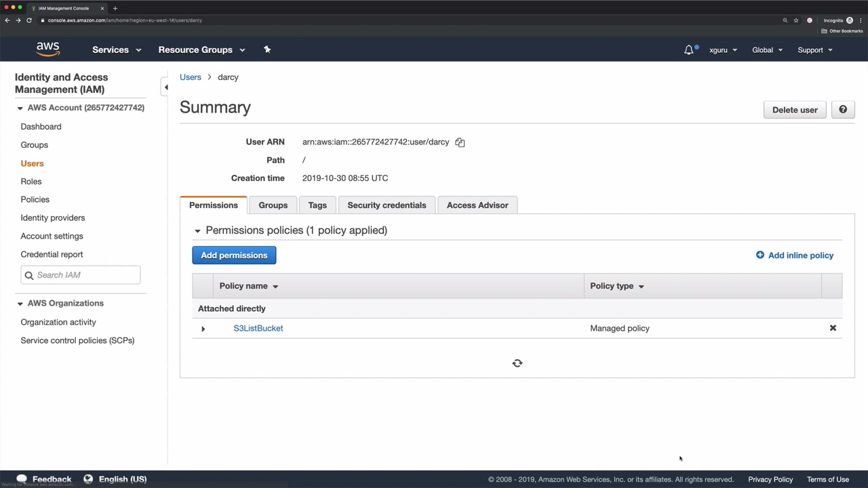Click the Add inline policy link
868x488 pixels.
795,256
